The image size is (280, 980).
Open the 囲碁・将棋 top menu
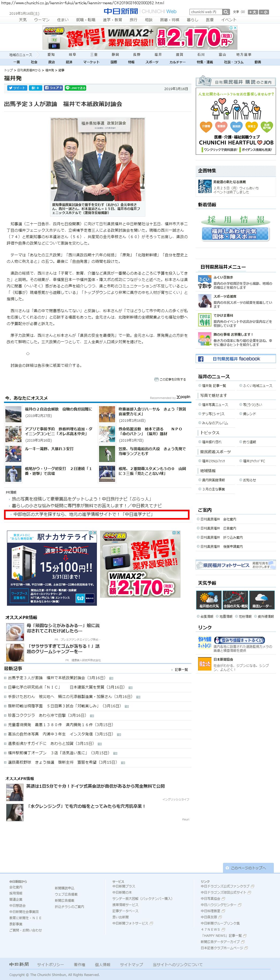169,20
